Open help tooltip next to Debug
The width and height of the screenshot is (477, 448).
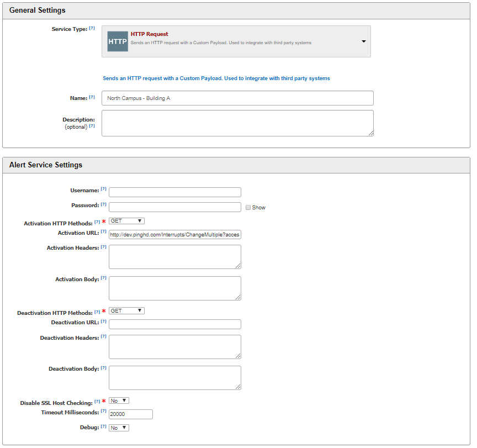click(103, 426)
